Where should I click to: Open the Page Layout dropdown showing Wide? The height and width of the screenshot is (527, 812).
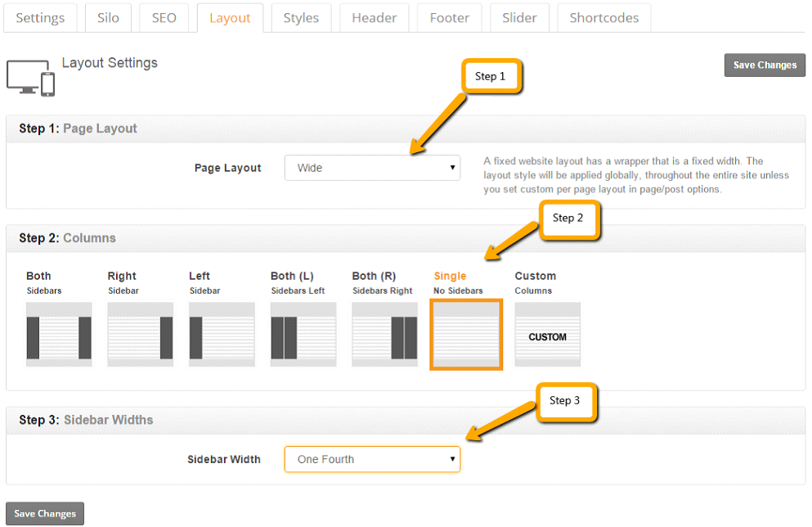pos(372,168)
